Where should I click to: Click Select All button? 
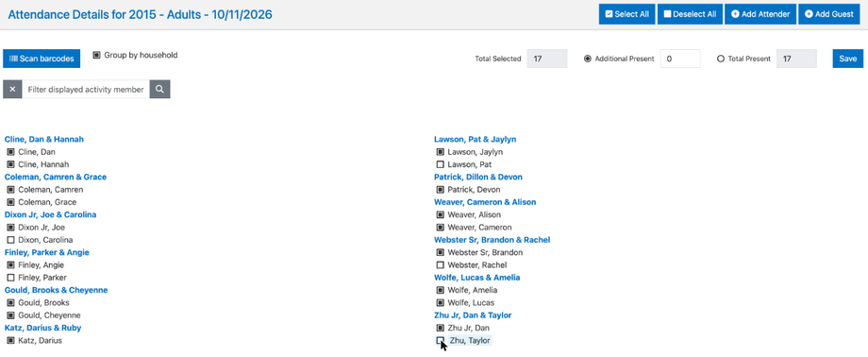pos(627,14)
